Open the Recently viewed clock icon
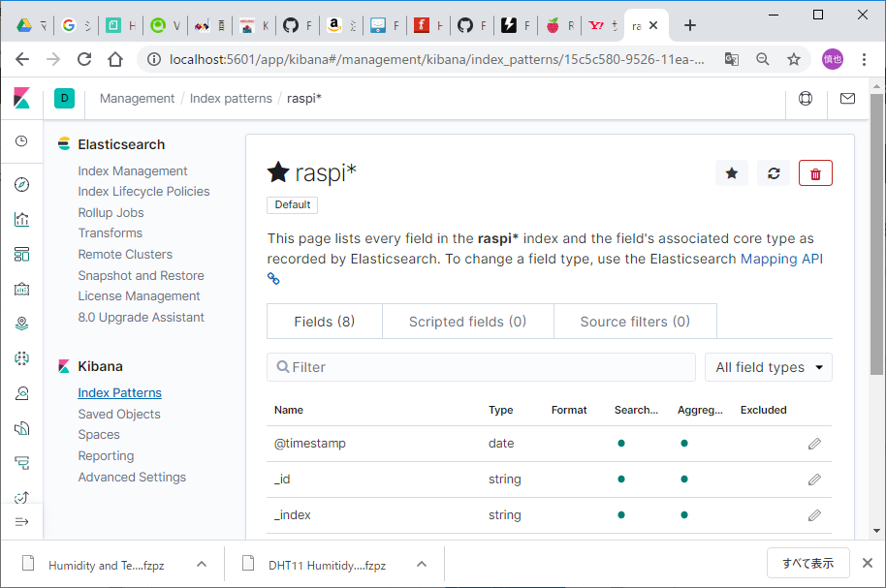886x588 pixels. pyautogui.click(x=21, y=141)
